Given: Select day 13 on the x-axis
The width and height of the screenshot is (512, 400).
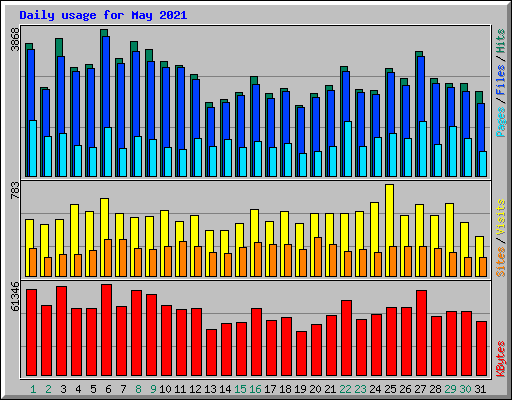Looking at the screenshot, I should [210, 389].
